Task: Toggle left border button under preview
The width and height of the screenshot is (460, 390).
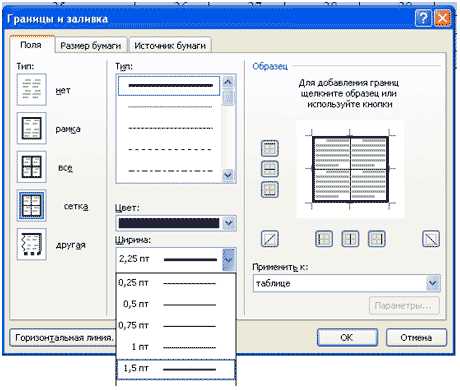Action: click(324, 239)
